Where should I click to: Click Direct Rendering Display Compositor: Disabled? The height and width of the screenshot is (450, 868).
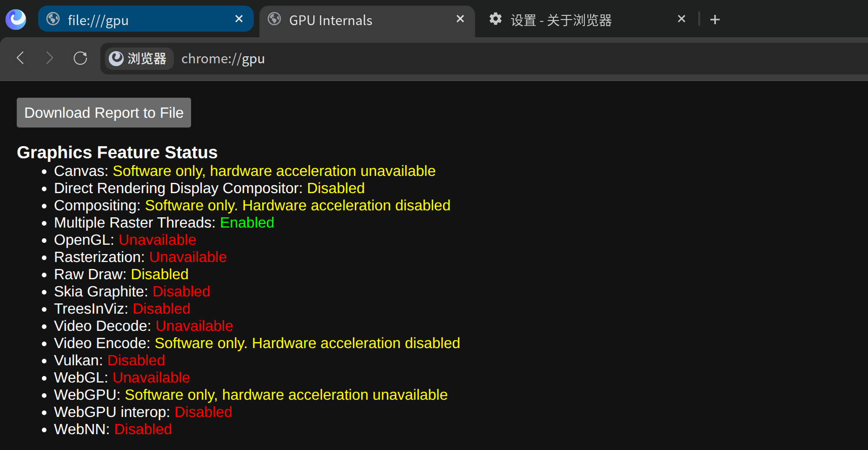click(x=209, y=188)
